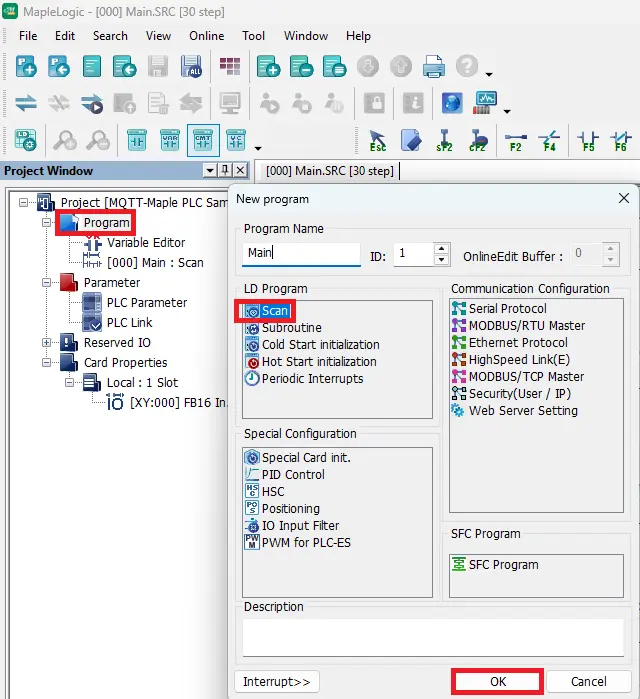Screen dimensions: 640x699
Task: Click the Program Name text field
Action: [x=301, y=254]
